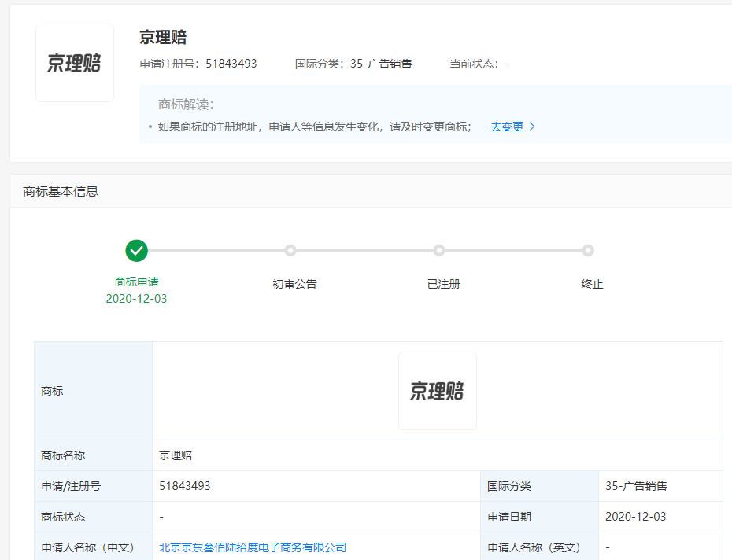Viewport: 732px width, 560px height.
Task: Click the arrow chevron beside 去变更
Action: [533, 127]
